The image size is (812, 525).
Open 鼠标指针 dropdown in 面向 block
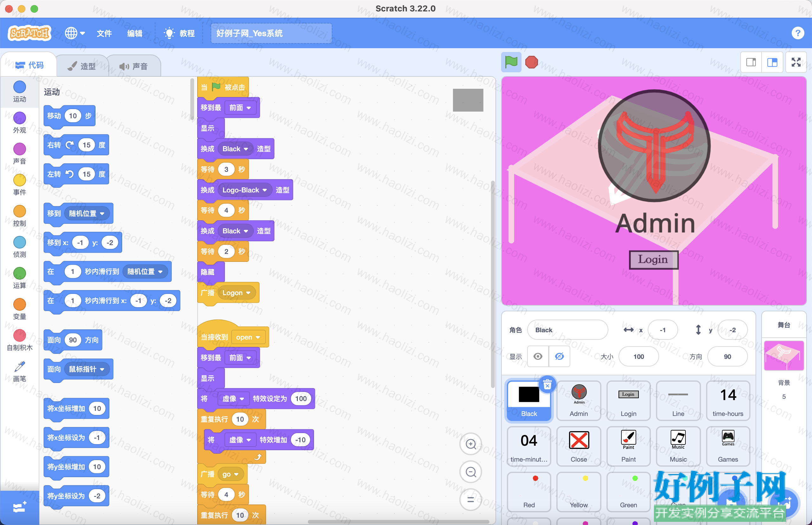point(87,369)
